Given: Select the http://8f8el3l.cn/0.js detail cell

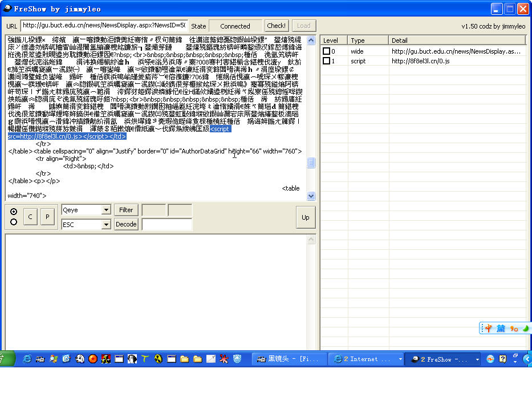Looking at the screenshot, I should (421, 61).
